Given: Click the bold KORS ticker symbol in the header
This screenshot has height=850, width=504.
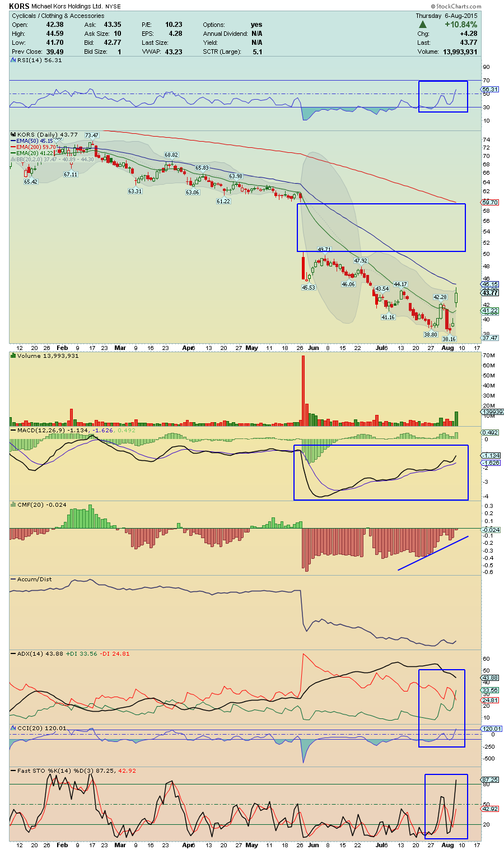Looking at the screenshot, I should click(20, 6).
